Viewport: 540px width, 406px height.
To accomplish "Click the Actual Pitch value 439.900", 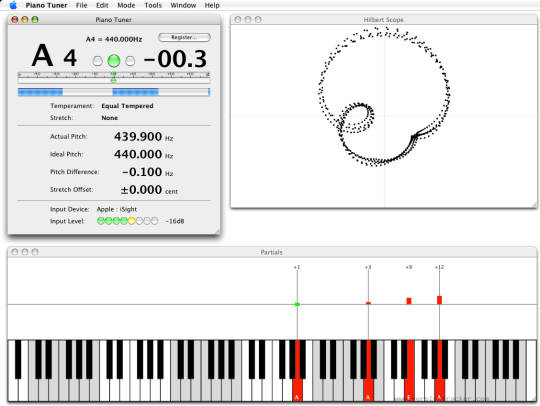I will point(138,137).
